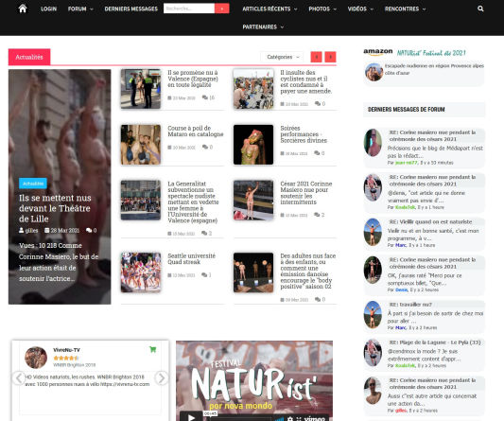Viewport: 504px width, 421px height.
Task: Expand the Forum dropdown menu
Action: click(x=80, y=9)
